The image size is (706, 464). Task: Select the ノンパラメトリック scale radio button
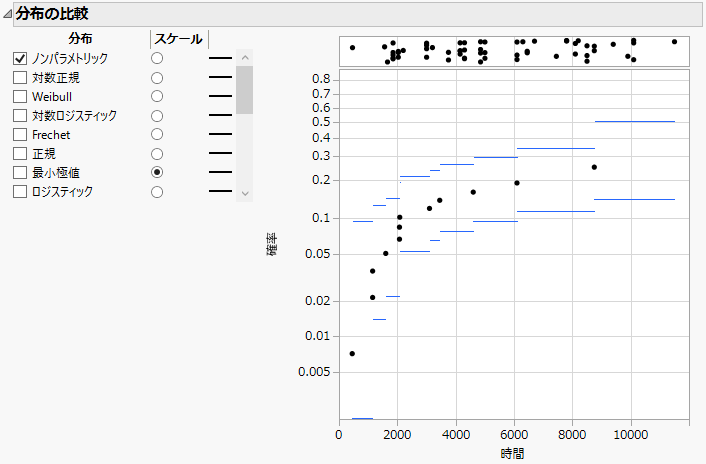(x=157, y=59)
